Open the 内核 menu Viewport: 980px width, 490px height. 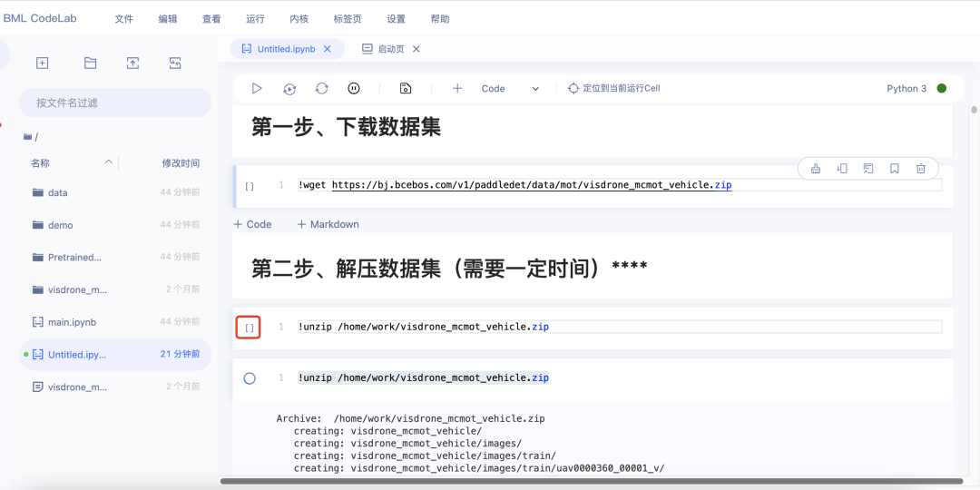(x=299, y=19)
